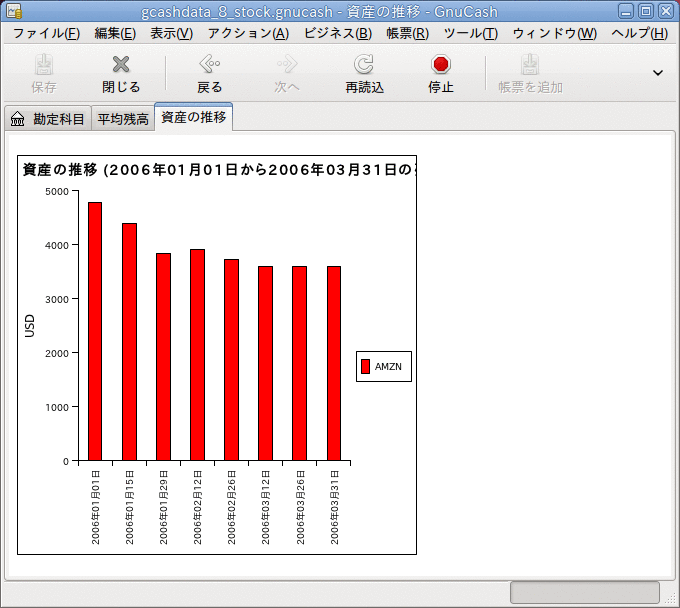Viewport: 680px width, 608px height.
Task: Switch to the Average Balance (平均残高) tab
Action: click(x=122, y=119)
